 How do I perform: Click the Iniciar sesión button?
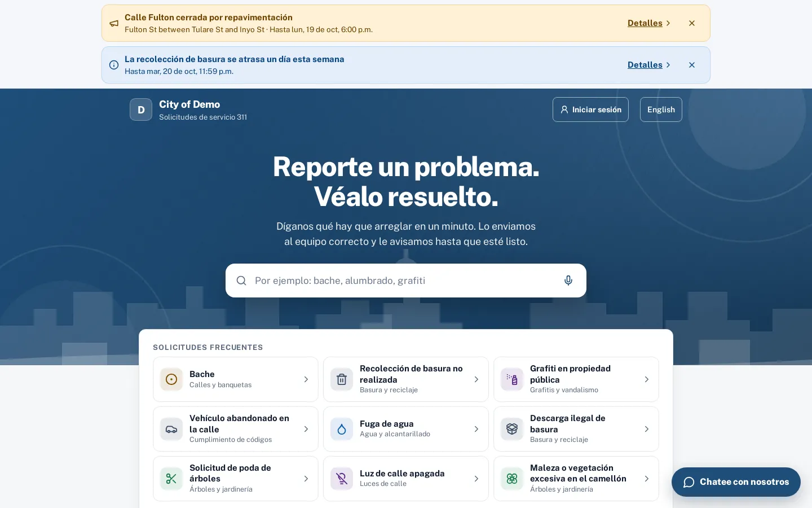(590, 110)
